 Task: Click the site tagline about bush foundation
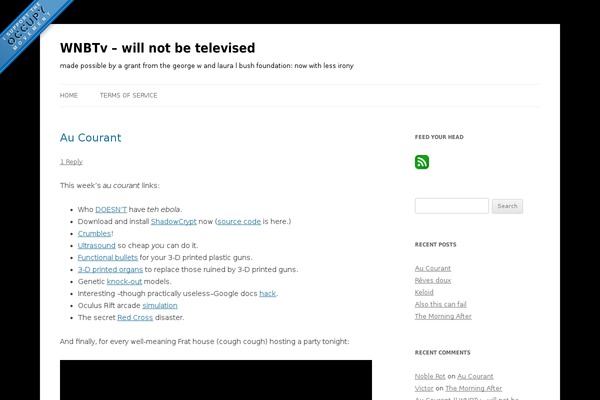[207, 65]
